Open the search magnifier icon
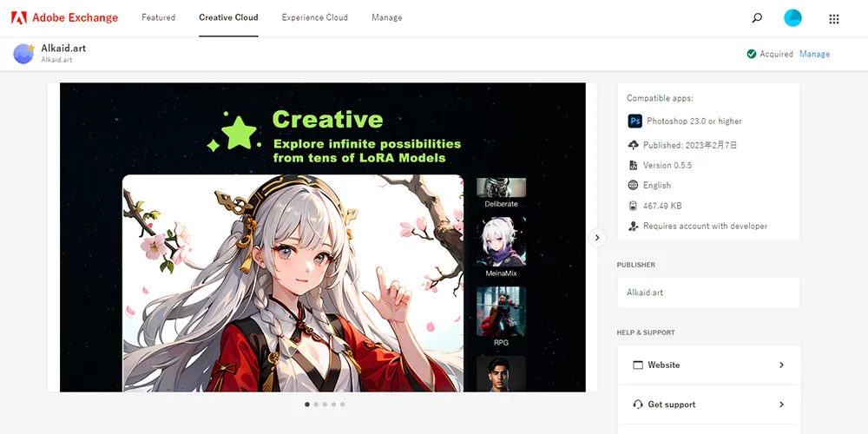This screenshot has height=434, width=868. tap(757, 17)
